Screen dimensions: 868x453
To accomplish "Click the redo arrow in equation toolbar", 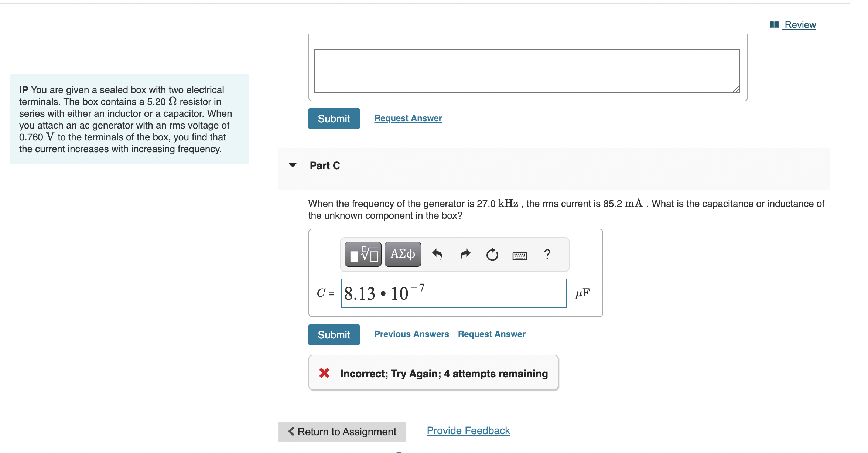I will (465, 254).
